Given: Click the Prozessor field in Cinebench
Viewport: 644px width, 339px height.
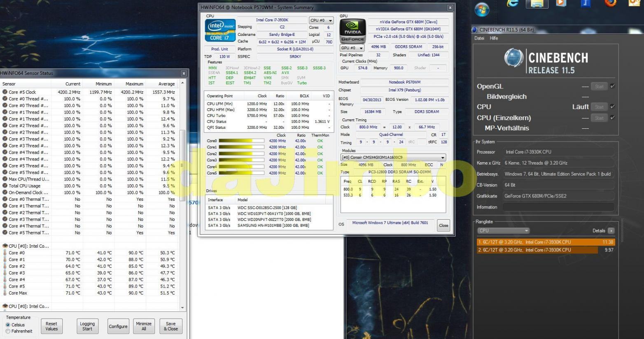Looking at the screenshot, I should [x=558, y=152].
